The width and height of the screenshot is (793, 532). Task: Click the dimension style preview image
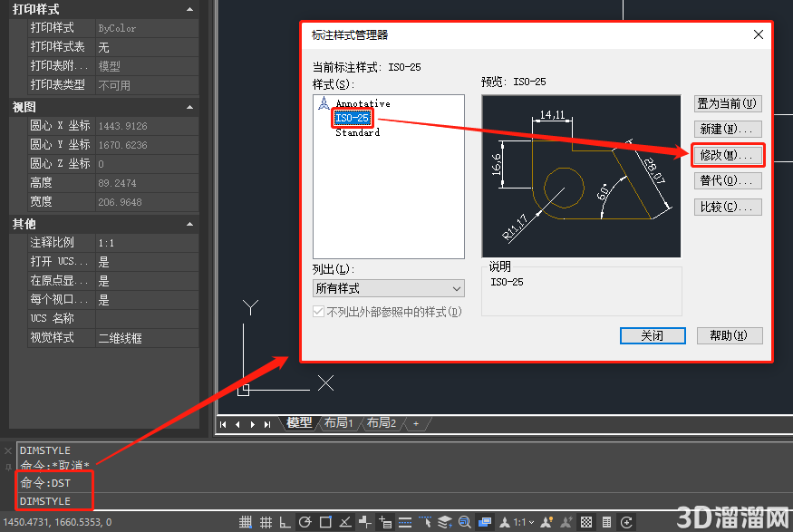click(x=581, y=177)
